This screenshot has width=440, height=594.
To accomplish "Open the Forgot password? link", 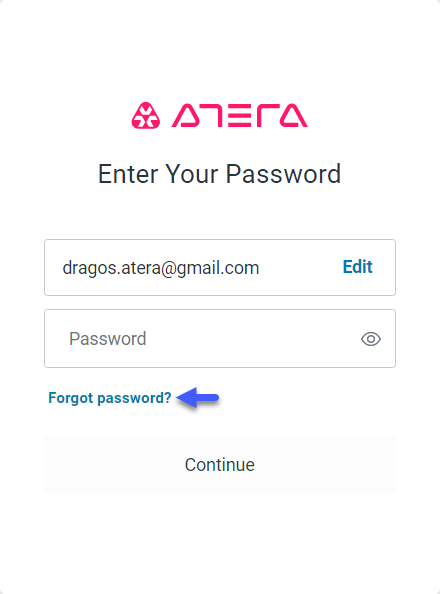I will 110,398.
